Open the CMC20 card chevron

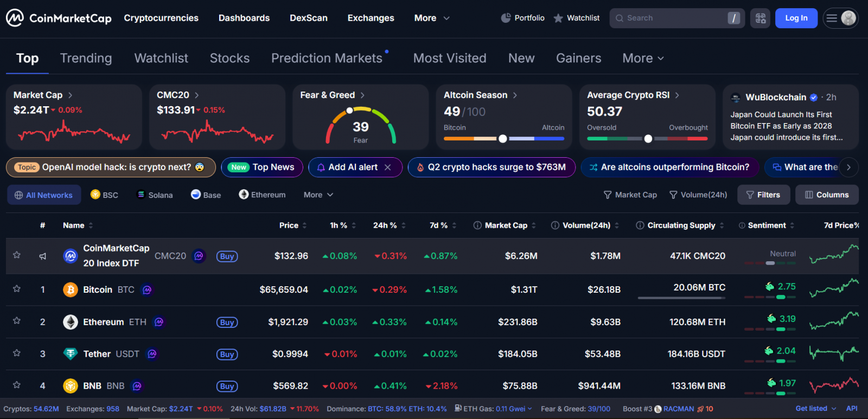(x=197, y=95)
